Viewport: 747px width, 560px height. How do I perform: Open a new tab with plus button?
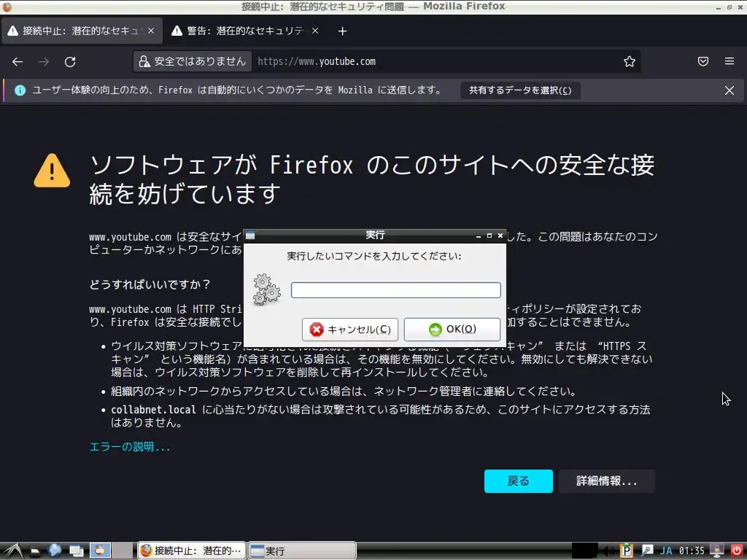(x=342, y=31)
